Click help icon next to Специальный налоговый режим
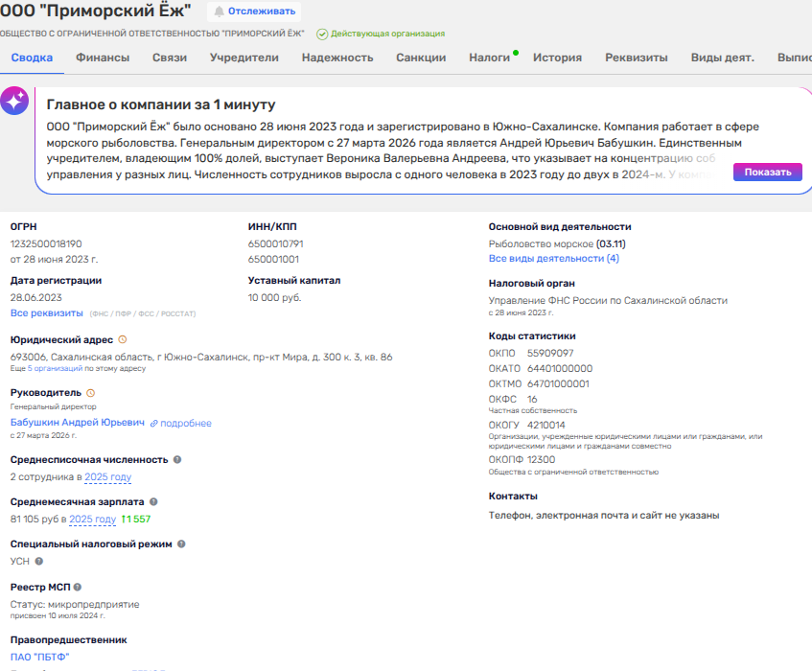The width and height of the screenshot is (812, 671). coord(181,544)
